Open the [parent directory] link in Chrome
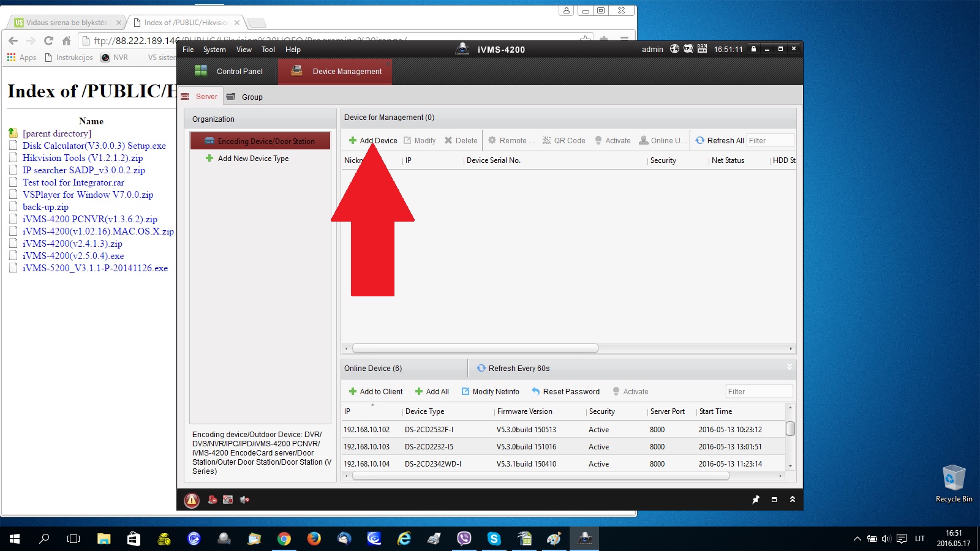The height and width of the screenshot is (551, 980). [x=57, y=133]
